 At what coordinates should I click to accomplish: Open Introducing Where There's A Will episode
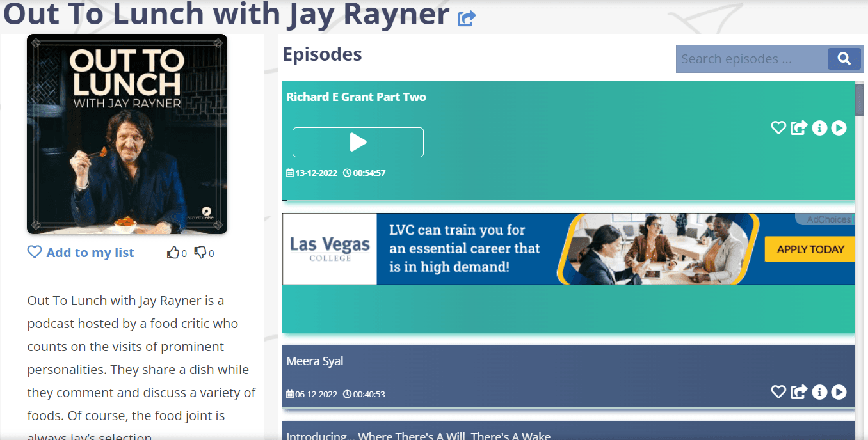point(419,436)
